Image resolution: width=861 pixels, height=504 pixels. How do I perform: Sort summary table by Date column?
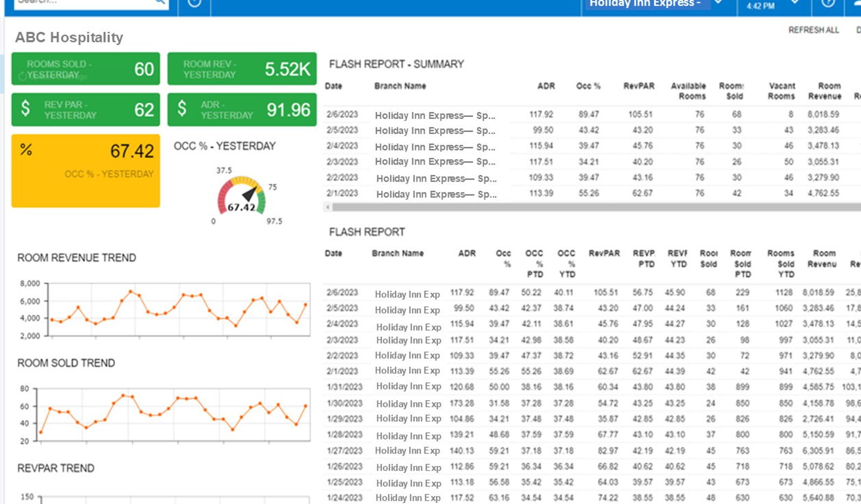(333, 86)
